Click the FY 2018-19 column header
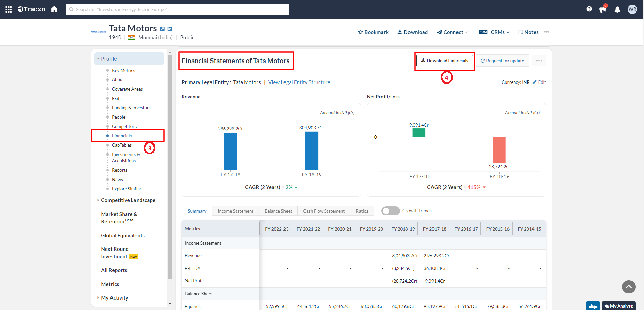 (x=403, y=229)
